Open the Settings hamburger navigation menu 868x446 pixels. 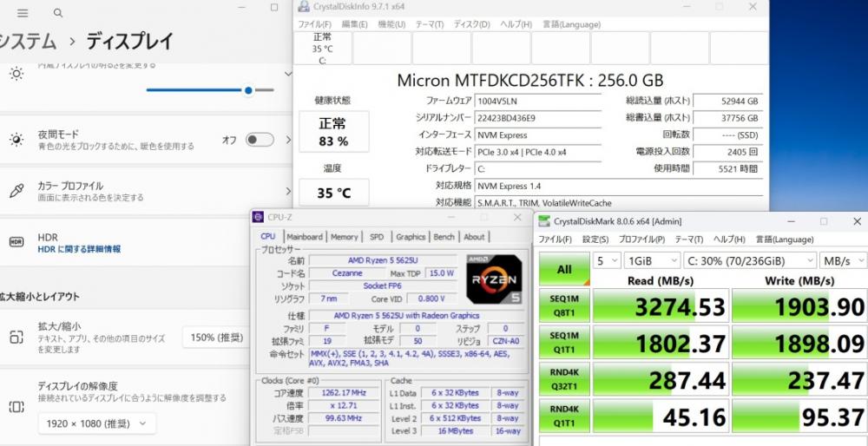point(23,13)
